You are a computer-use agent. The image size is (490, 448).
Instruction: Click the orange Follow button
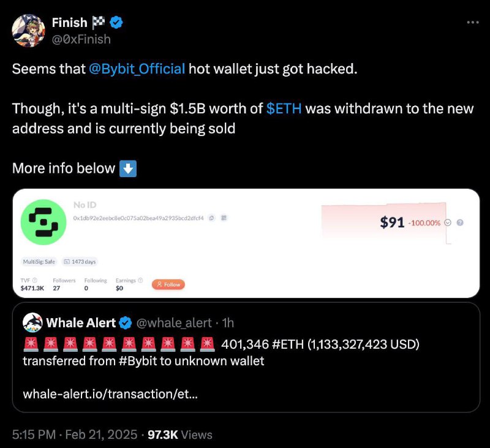point(168,284)
